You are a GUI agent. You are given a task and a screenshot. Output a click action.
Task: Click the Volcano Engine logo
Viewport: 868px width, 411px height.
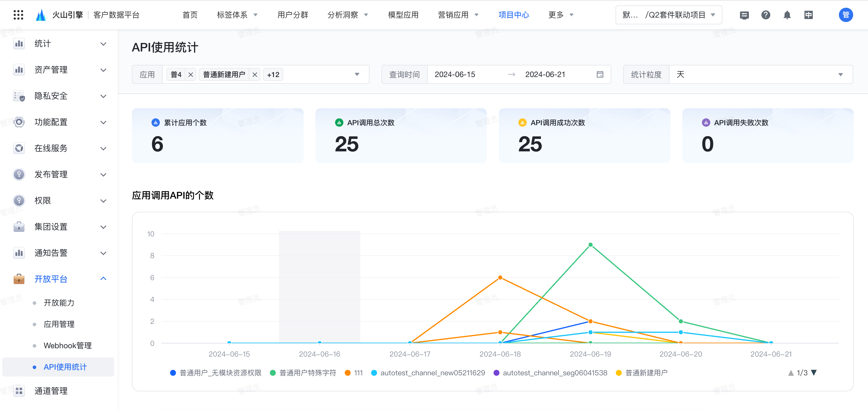pyautogui.click(x=41, y=15)
